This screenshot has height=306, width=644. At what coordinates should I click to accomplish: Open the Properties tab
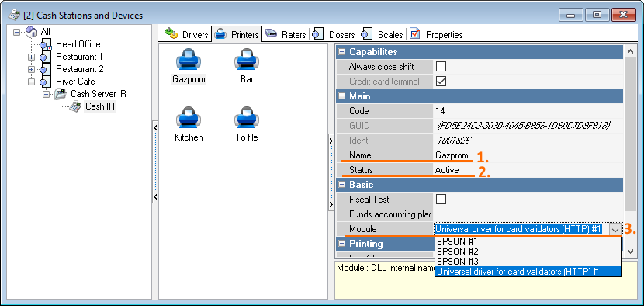click(x=437, y=34)
